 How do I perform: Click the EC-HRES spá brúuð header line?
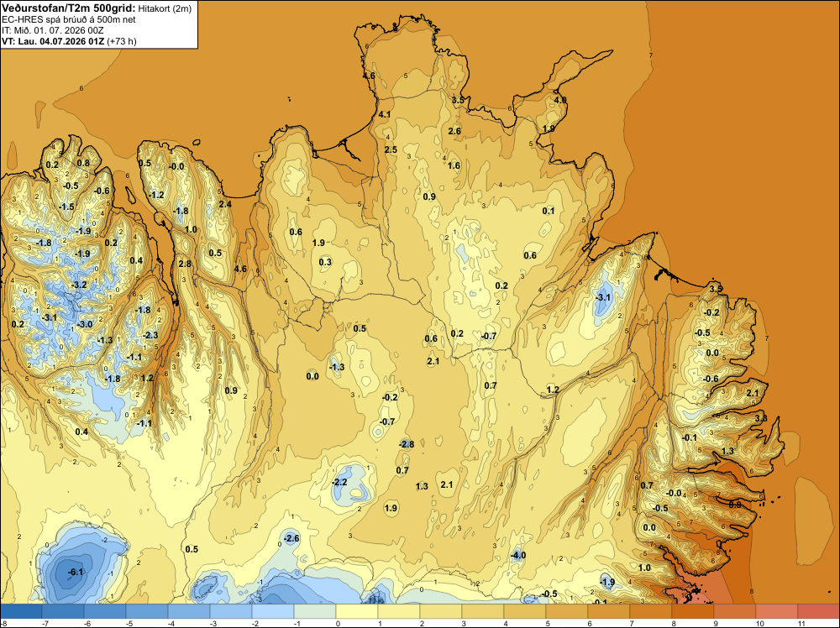pos(69,20)
